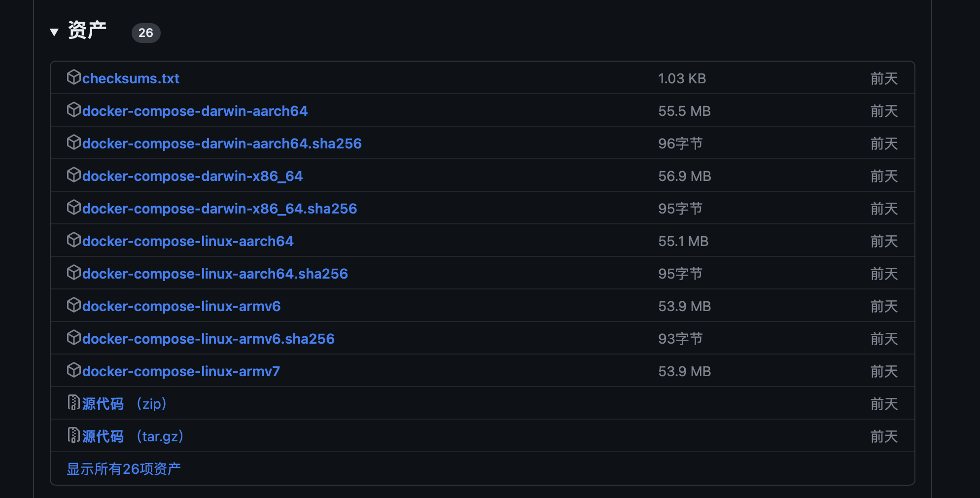
Task: Download checksums.txt file
Action: coord(131,78)
